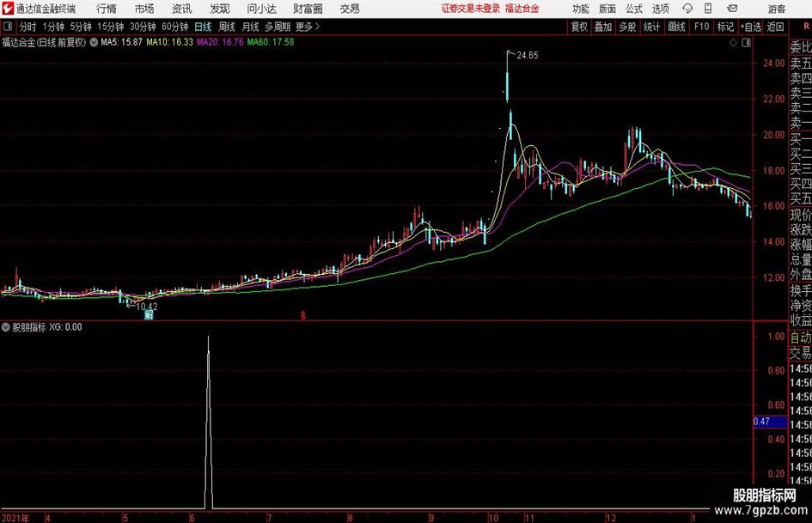Toggle the left panel icon beside 分时

[7, 27]
